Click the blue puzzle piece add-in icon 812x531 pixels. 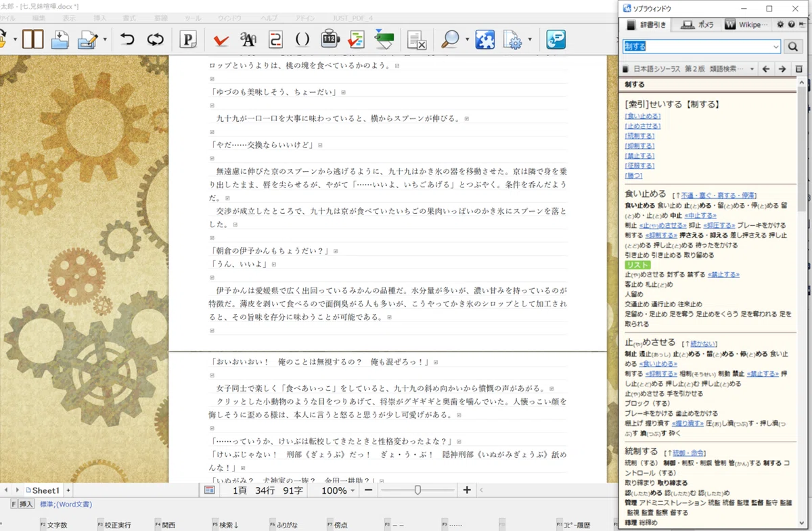(x=484, y=39)
